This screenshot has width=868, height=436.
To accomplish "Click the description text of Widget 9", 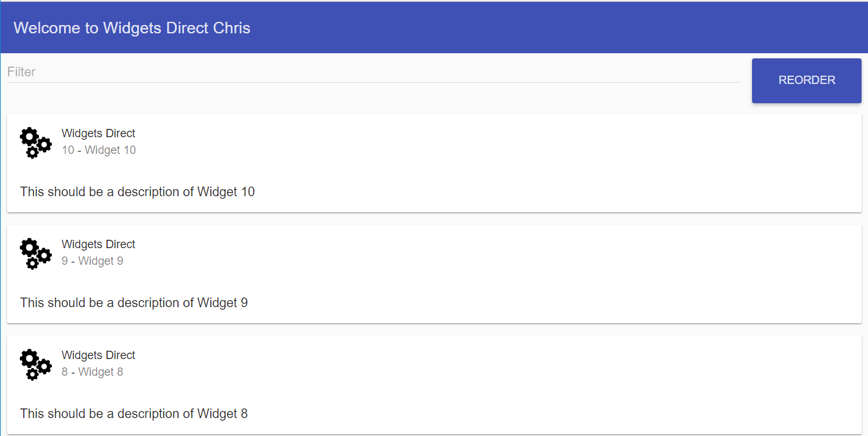I will pos(134,303).
